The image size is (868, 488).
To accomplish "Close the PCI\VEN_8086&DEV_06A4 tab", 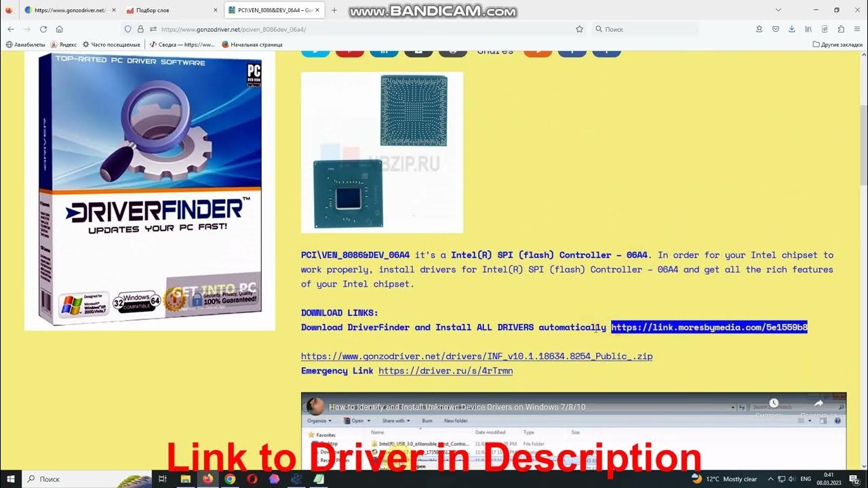I will tap(317, 10).
